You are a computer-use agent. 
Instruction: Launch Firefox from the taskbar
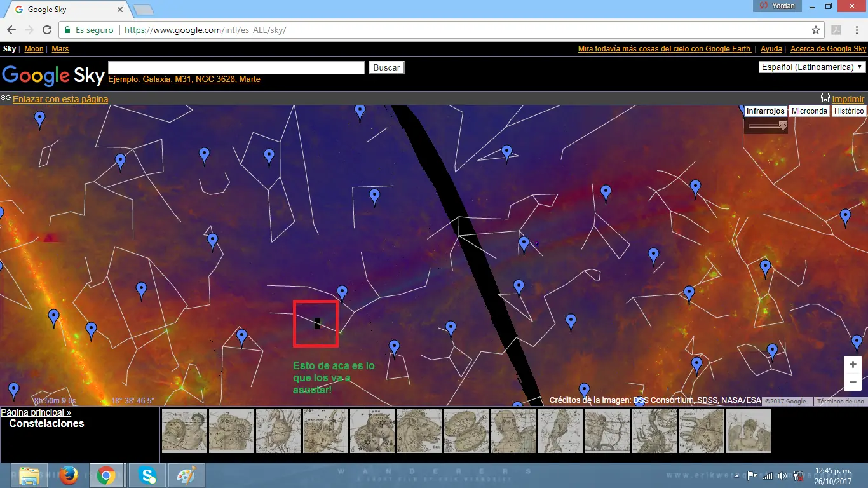pyautogui.click(x=68, y=475)
